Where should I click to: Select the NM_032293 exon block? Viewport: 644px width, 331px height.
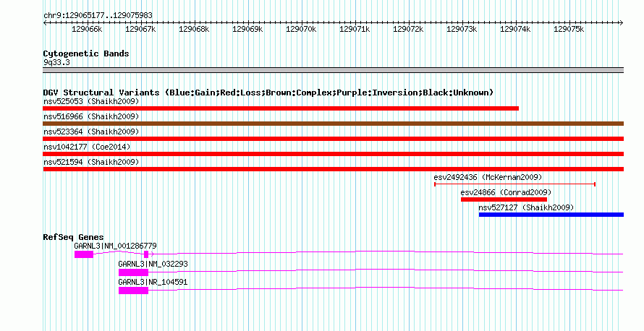click(133, 272)
